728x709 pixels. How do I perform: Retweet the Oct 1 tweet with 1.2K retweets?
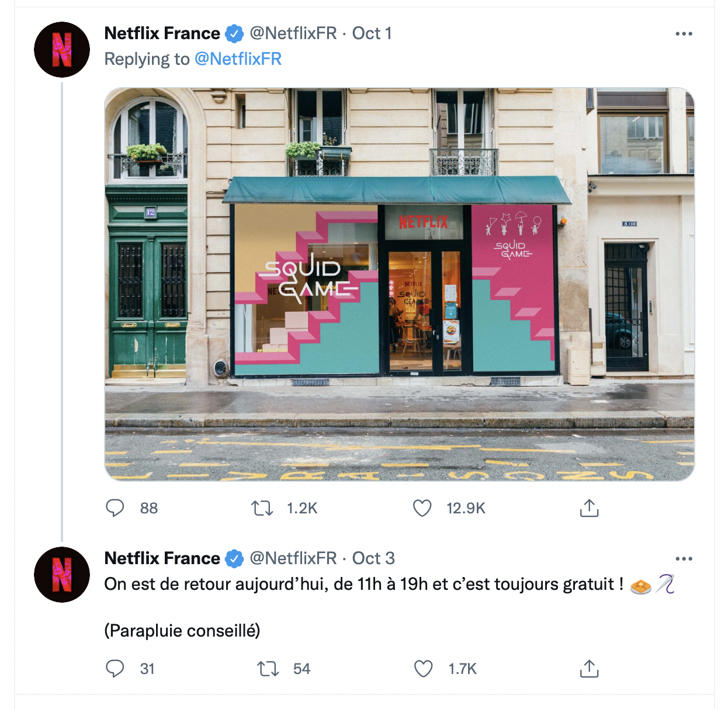click(262, 508)
